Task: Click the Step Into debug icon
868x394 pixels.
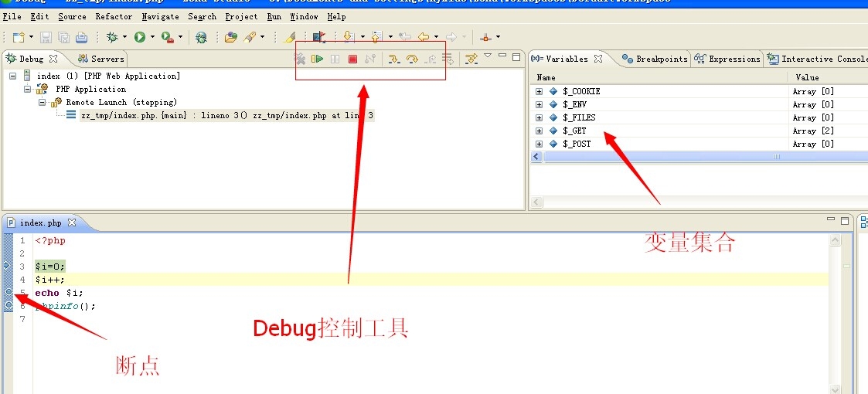Action: click(393, 59)
